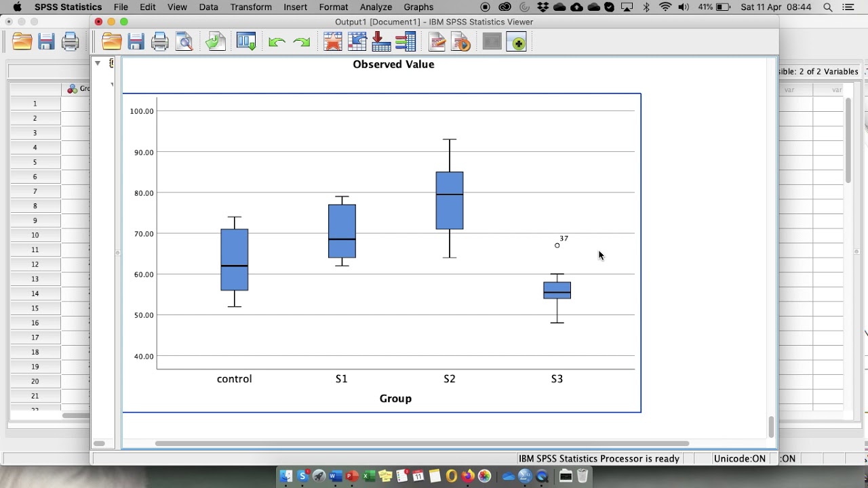Screen dimensions: 868x488
Task: Open the View menu
Action: click(177, 7)
